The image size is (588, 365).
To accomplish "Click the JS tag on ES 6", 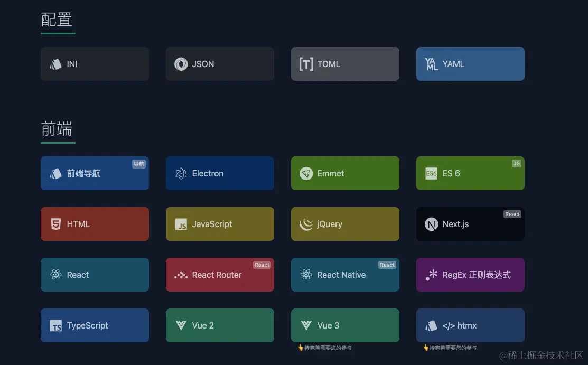I will 516,164.
